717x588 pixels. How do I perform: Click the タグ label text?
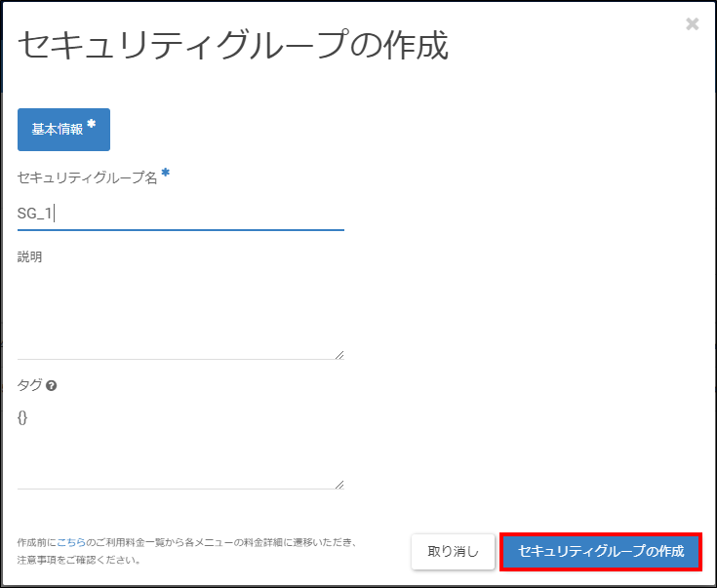(29, 385)
